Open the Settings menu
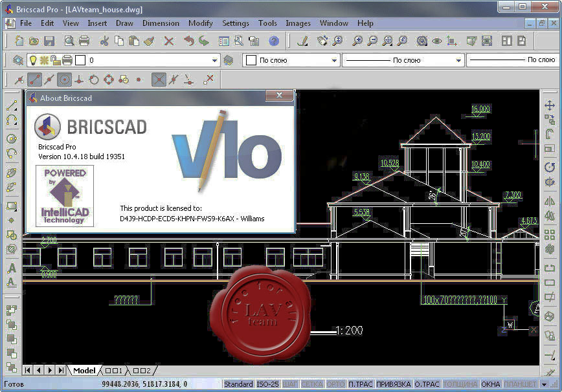 [236, 23]
